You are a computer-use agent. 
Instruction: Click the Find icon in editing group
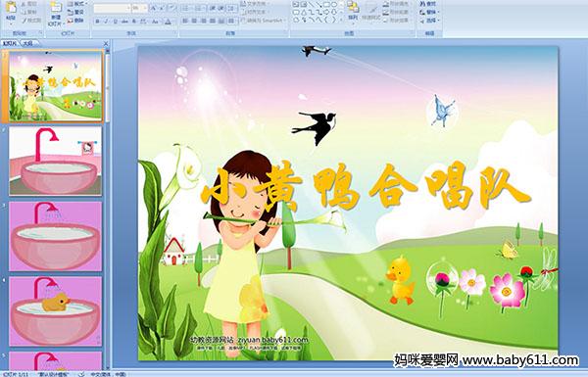click(x=428, y=4)
